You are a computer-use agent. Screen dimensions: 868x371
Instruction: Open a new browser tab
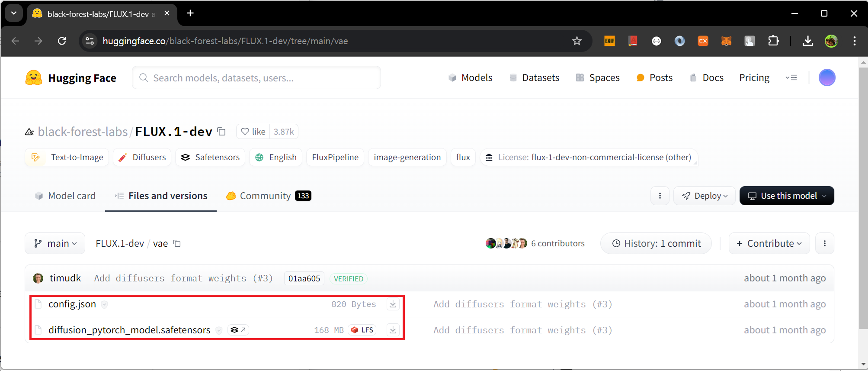[x=190, y=13]
